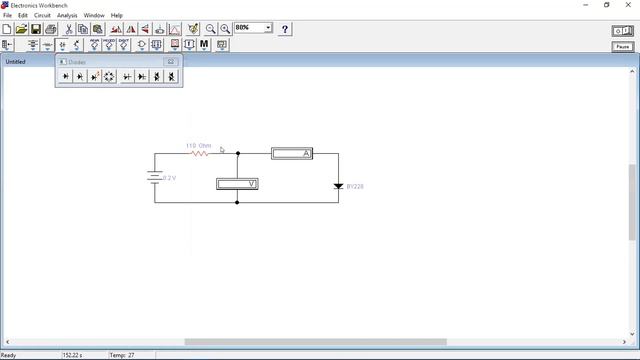Create subcircuit from selection
This screenshot has width=640, height=360.
click(x=160, y=29)
